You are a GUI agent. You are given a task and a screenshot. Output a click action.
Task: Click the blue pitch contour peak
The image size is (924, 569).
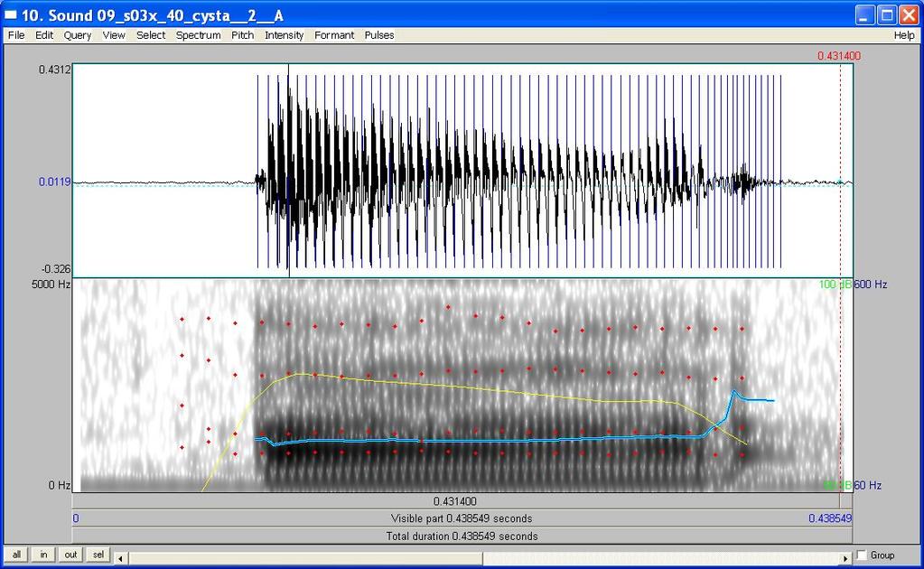point(734,390)
